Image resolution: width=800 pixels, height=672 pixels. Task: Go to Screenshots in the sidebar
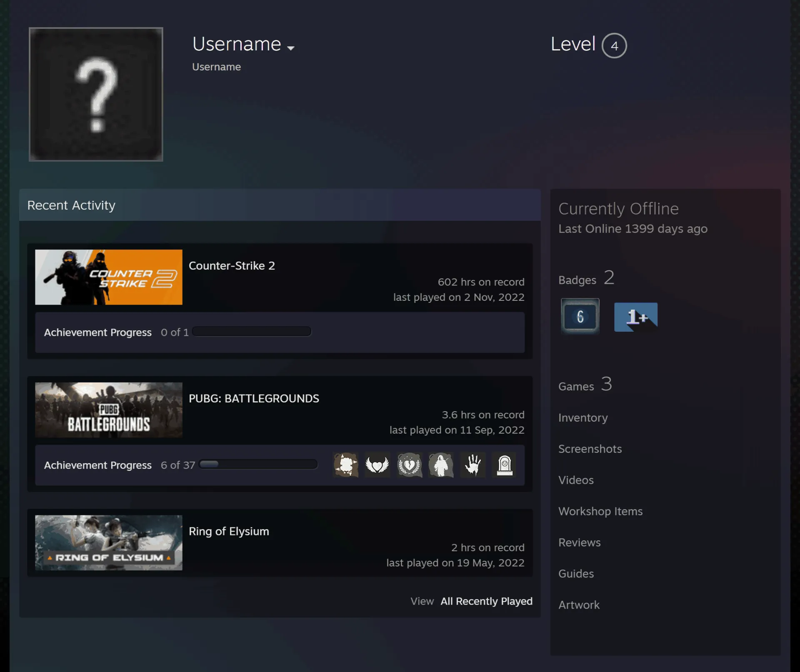pos(590,449)
